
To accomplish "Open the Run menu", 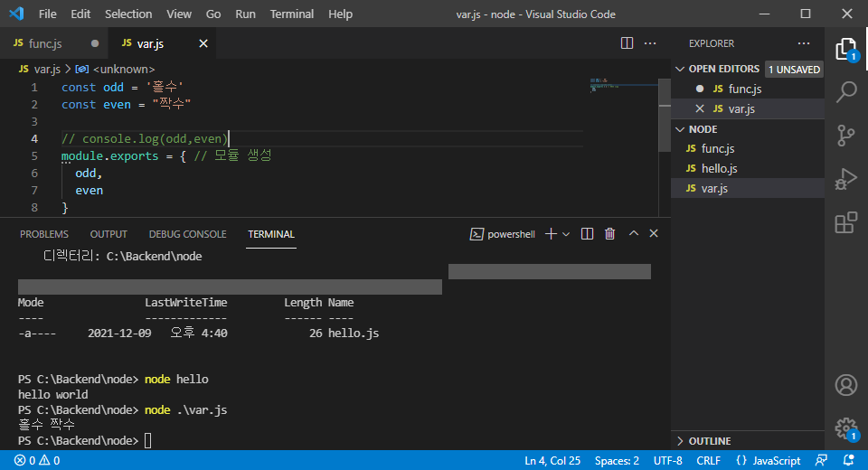I will coord(245,14).
